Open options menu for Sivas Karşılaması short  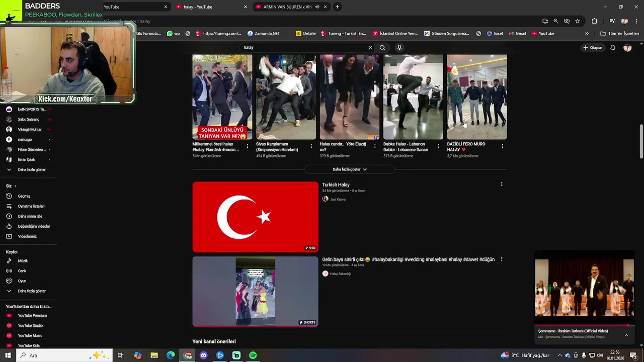(x=311, y=146)
